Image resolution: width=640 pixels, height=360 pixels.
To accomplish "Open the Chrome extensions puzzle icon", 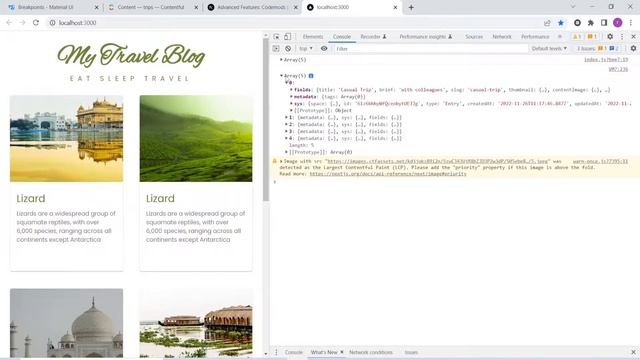I will pyautogui.click(x=591, y=23).
